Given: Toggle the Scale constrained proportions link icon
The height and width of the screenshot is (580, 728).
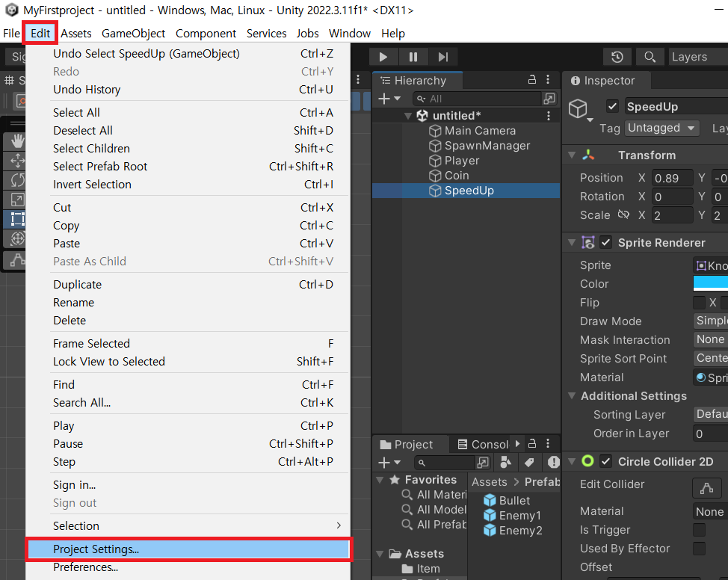Looking at the screenshot, I should coord(623,215).
